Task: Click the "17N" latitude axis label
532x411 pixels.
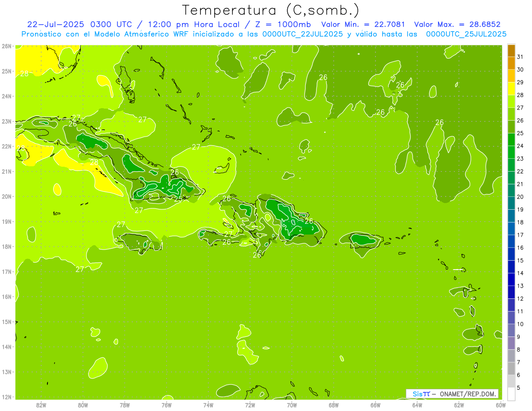Action: point(6,272)
